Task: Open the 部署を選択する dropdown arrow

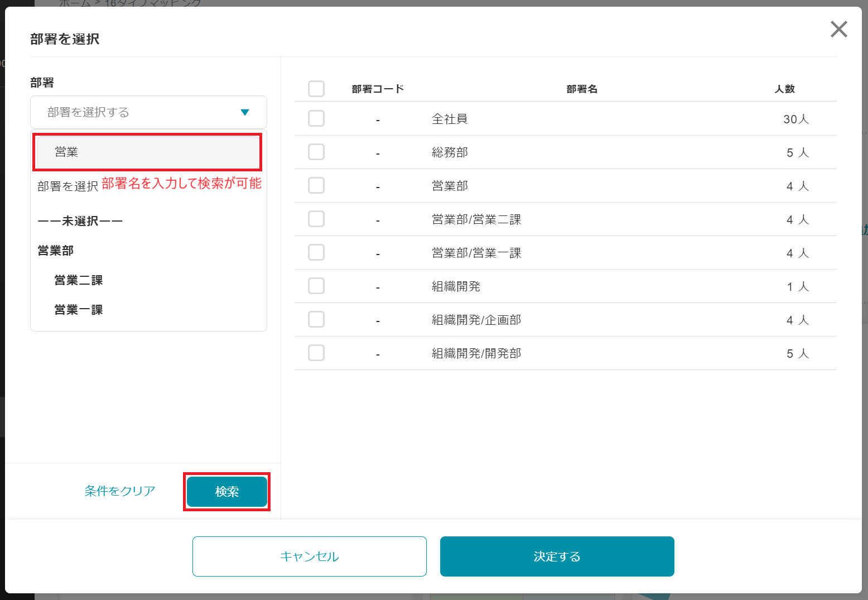Action: [245, 112]
